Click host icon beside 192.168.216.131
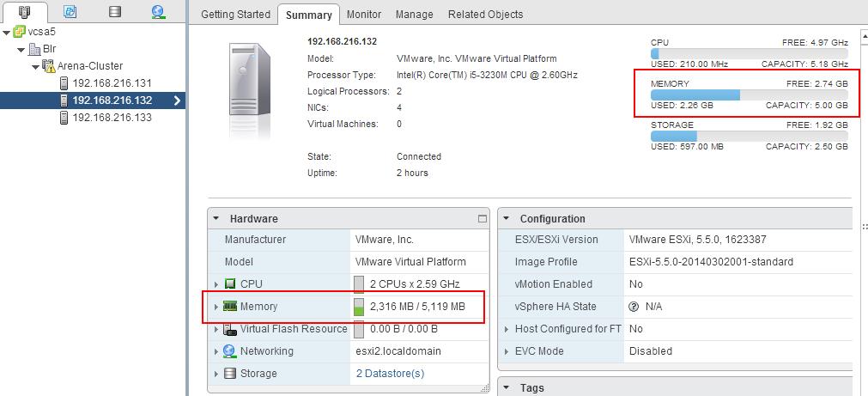868x396 pixels. (64, 83)
